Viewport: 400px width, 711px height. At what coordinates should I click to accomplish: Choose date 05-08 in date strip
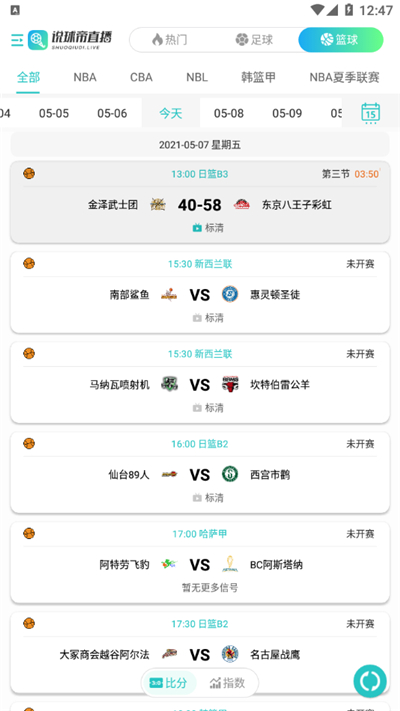pos(229,113)
